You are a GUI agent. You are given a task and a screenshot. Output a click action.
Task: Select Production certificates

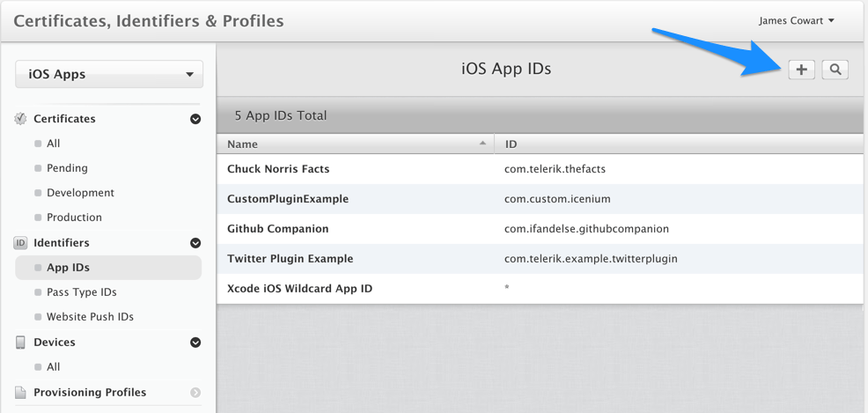click(x=74, y=217)
